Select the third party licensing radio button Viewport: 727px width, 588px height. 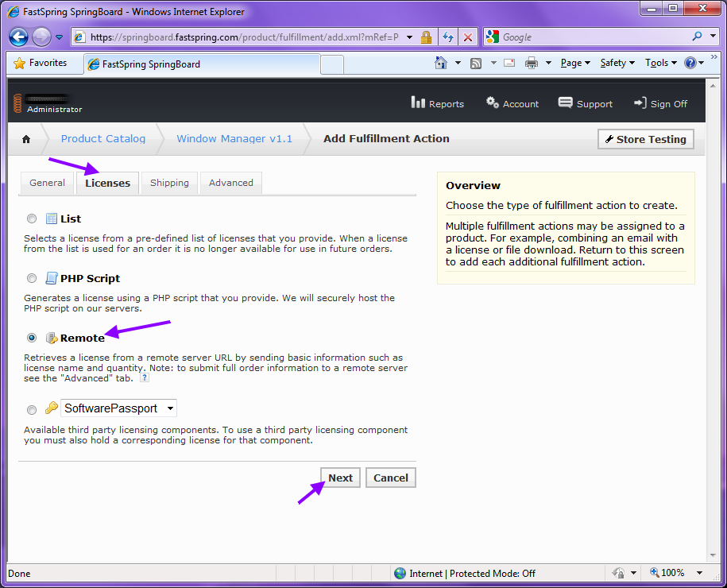click(32, 410)
